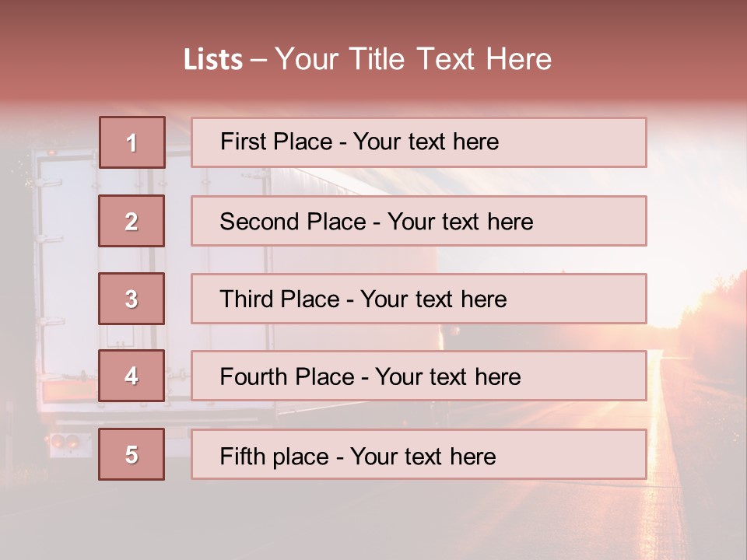The height and width of the screenshot is (560, 747).
Task: Select the 'Fourth Place' text bar
Action: point(419,376)
